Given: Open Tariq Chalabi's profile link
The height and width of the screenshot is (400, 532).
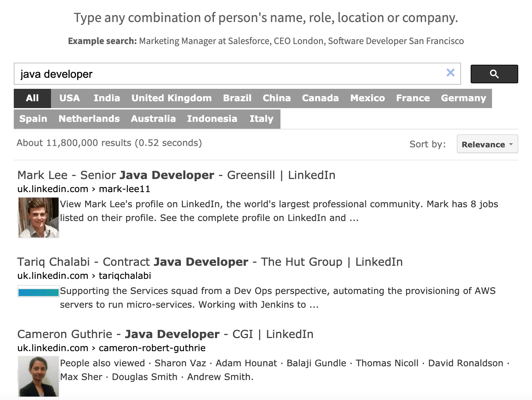Looking at the screenshot, I should 210,262.
